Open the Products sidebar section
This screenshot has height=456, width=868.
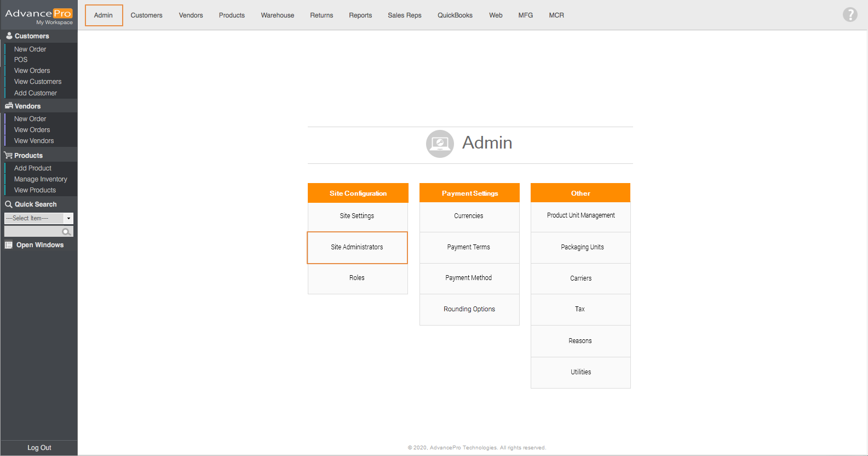(28, 156)
